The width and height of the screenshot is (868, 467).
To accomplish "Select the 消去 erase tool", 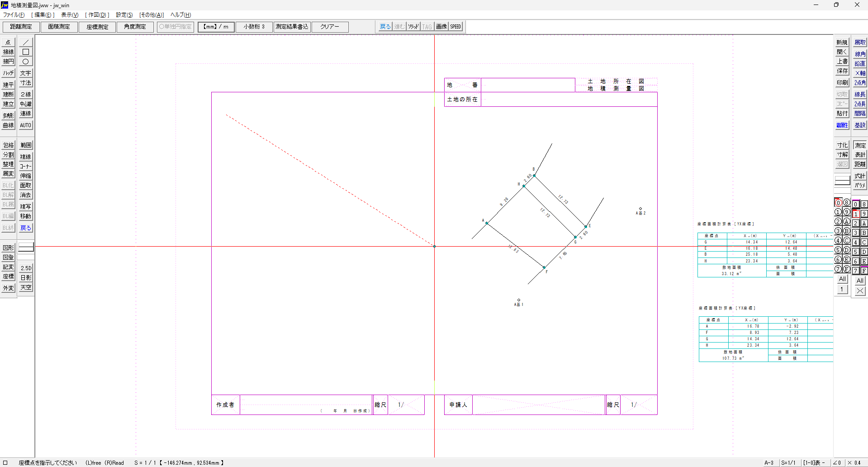I will (x=26, y=195).
